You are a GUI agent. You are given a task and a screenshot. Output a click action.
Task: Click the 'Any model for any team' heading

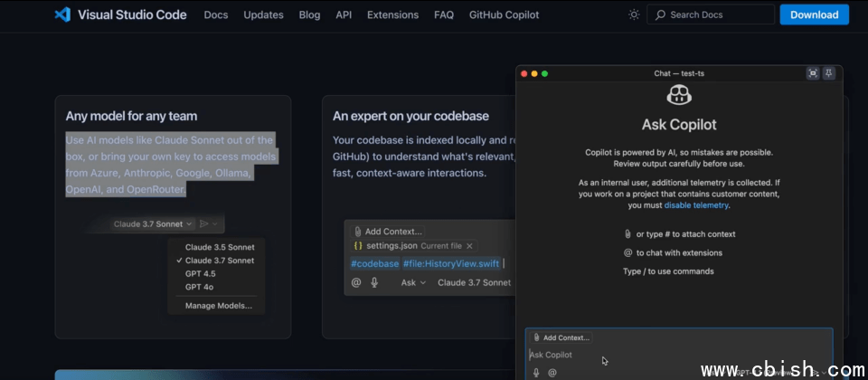point(131,116)
